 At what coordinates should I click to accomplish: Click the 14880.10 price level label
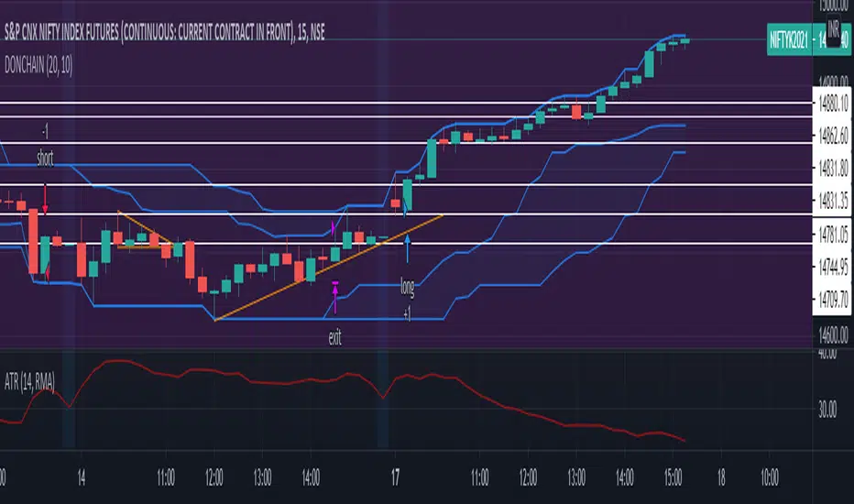coord(833,103)
